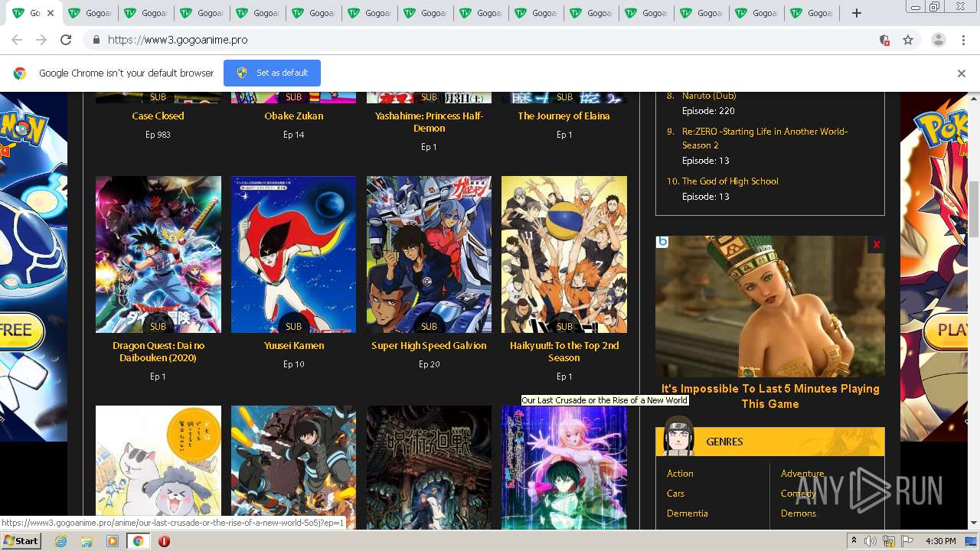The image size is (980, 551).
Task: Open The Journey of Elaina link
Action: 563,116
